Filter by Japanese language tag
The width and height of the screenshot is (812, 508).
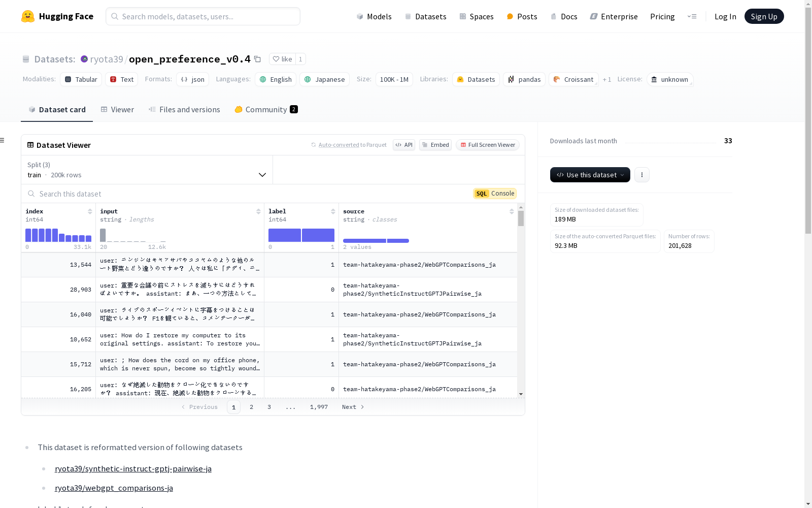(x=324, y=79)
